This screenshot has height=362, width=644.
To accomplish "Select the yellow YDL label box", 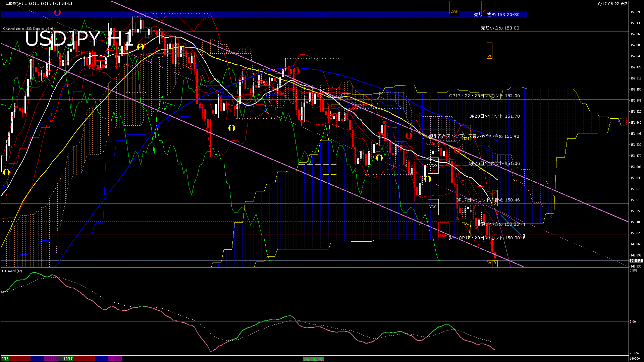I will coord(465,224).
